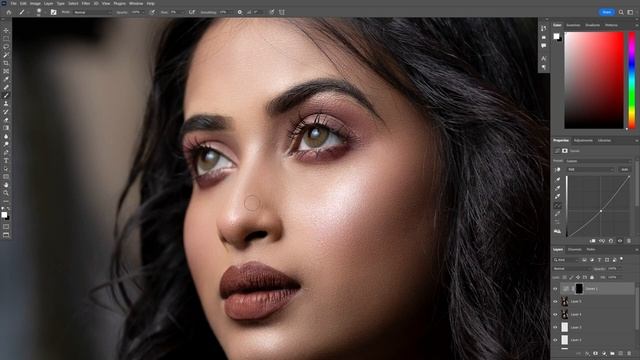The width and height of the screenshot is (640, 360).
Task: Hide the Curves 1 layer
Action: pos(555,289)
